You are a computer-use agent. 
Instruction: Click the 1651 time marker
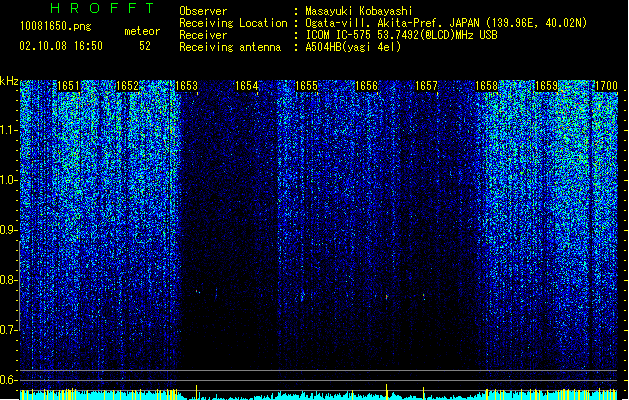click(x=68, y=86)
